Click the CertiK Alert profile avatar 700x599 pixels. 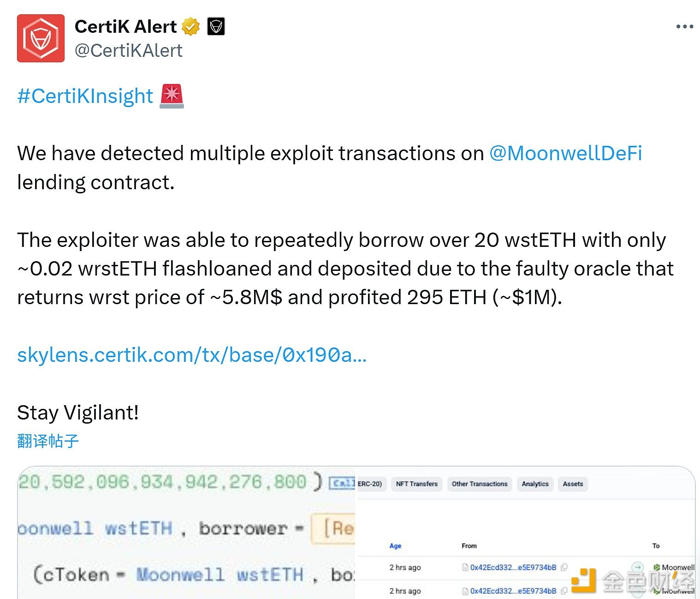pyautogui.click(x=41, y=38)
